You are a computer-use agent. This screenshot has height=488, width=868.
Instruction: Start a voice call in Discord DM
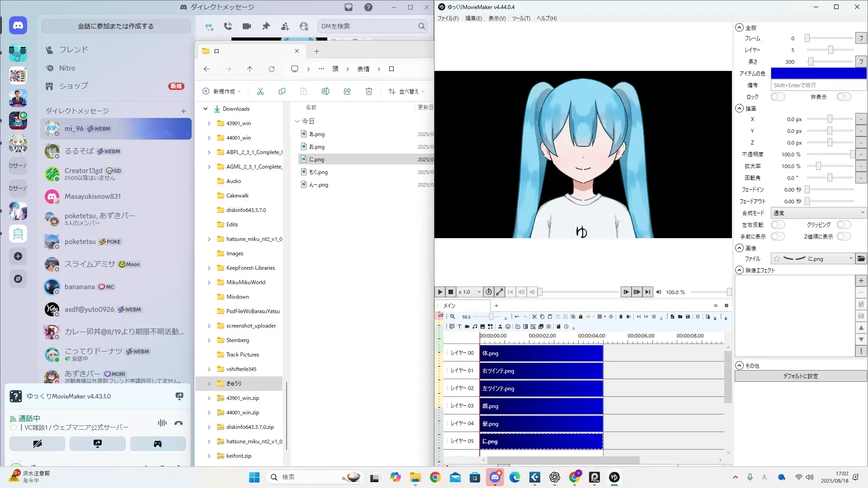[x=228, y=26]
